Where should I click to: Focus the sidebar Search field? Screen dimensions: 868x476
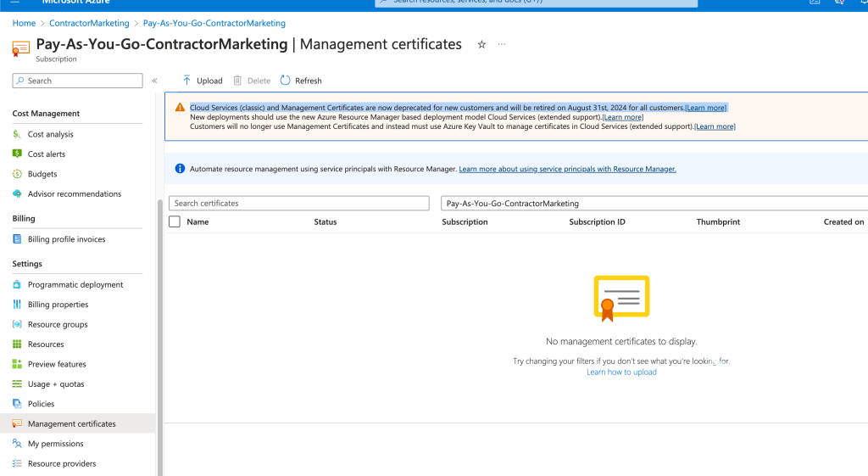pos(77,81)
